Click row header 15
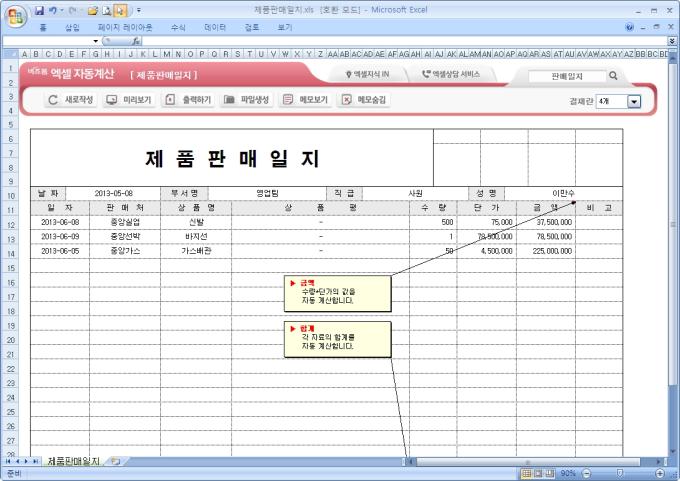Viewport: 680px width, 481px height. tap(10, 268)
